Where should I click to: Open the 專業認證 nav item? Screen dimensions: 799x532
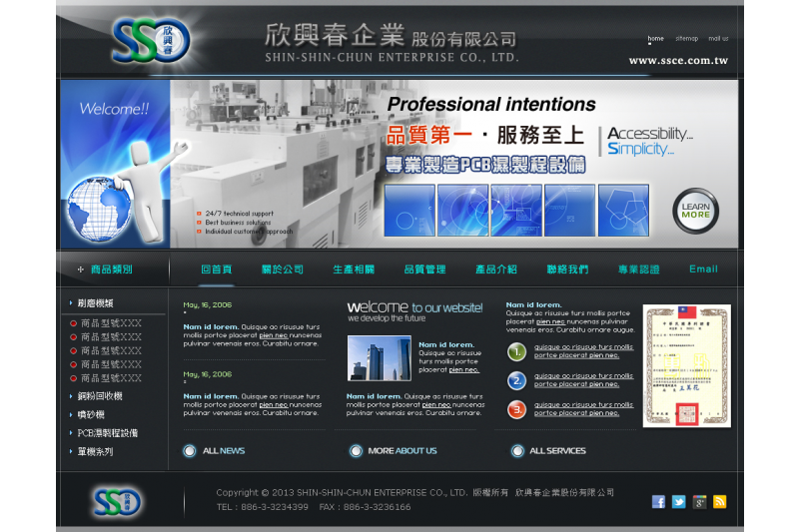tap(639, 269)
